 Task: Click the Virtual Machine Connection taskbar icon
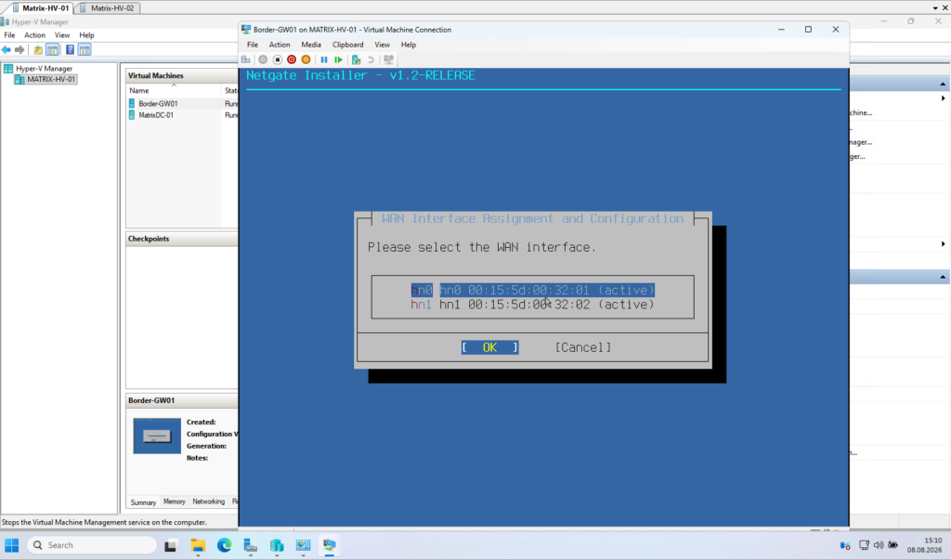click(x=330, y=545)
